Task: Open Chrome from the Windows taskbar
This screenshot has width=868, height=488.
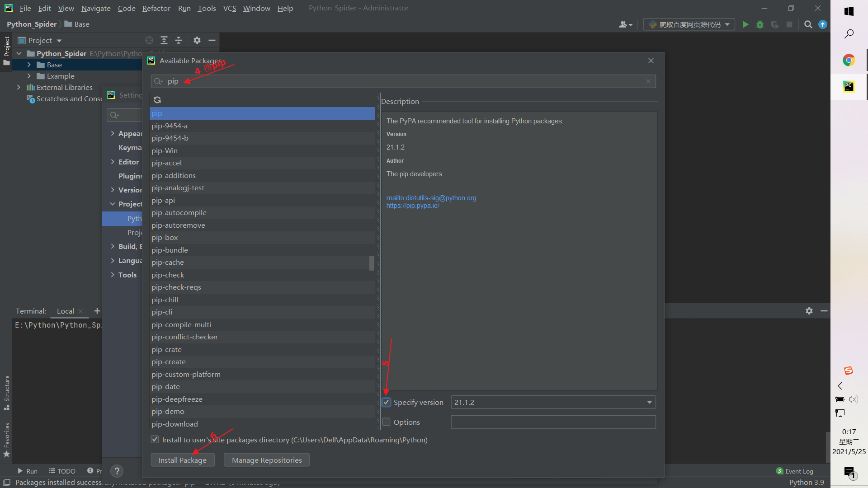Action: tap(849, 60)
